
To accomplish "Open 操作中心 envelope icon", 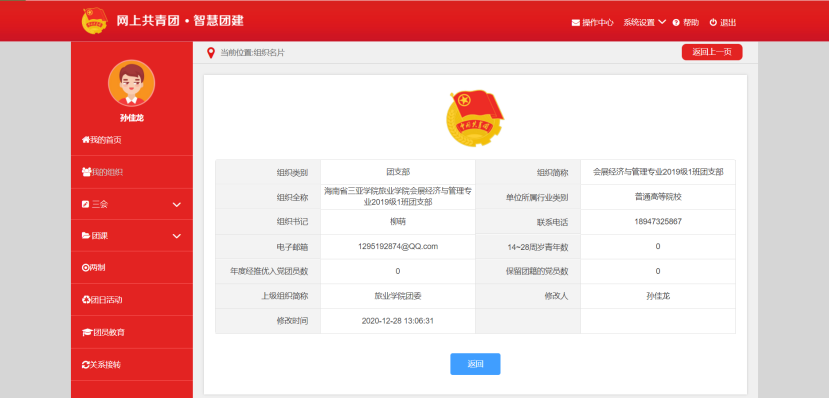I will click(576, 23).
